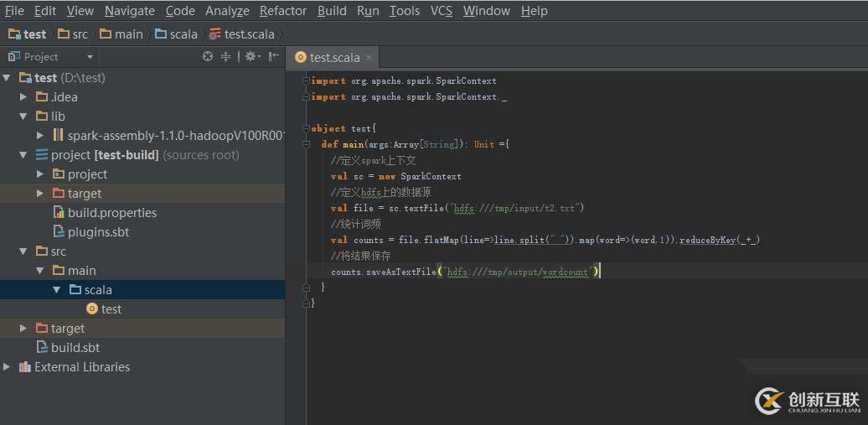Open the Edit menu
This screenshot has height=425, width=868.
click(45, 11)
